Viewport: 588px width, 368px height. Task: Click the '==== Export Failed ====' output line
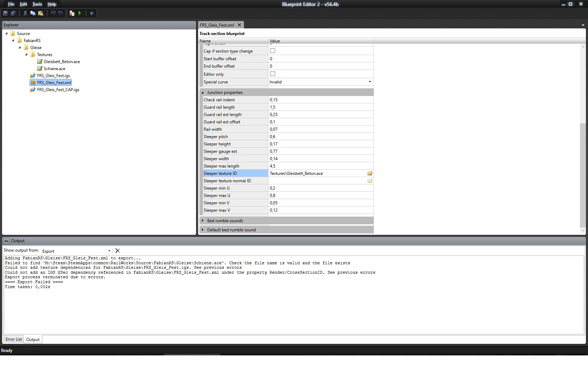tap(34, 282)
